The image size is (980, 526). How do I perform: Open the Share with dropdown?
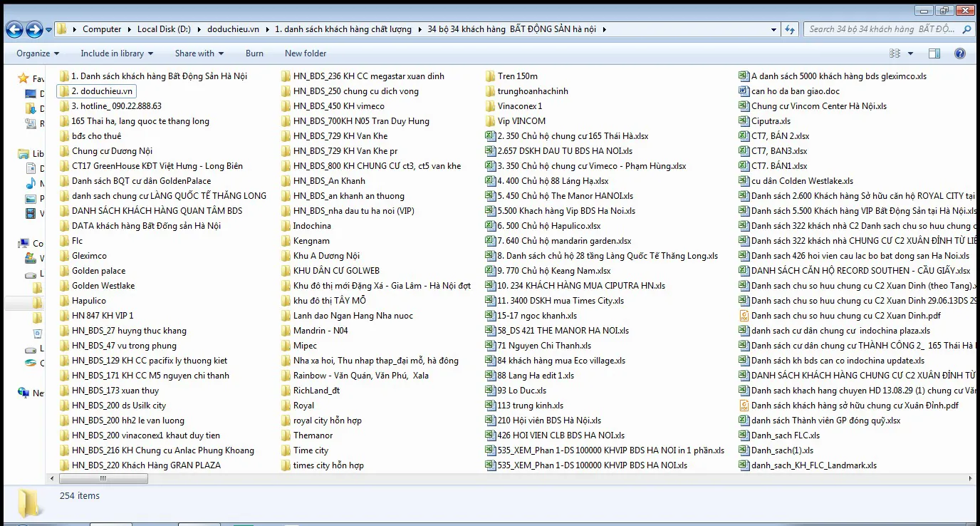(199, 53)
